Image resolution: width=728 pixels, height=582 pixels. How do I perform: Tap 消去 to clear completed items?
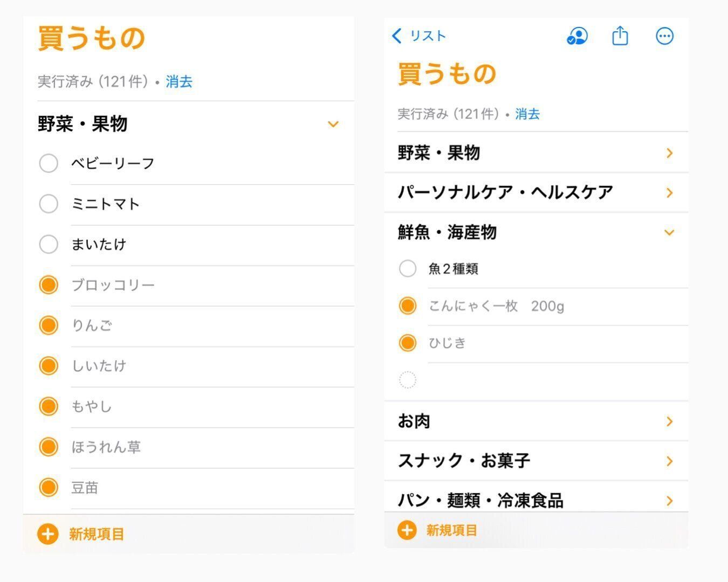pos(179,81)
